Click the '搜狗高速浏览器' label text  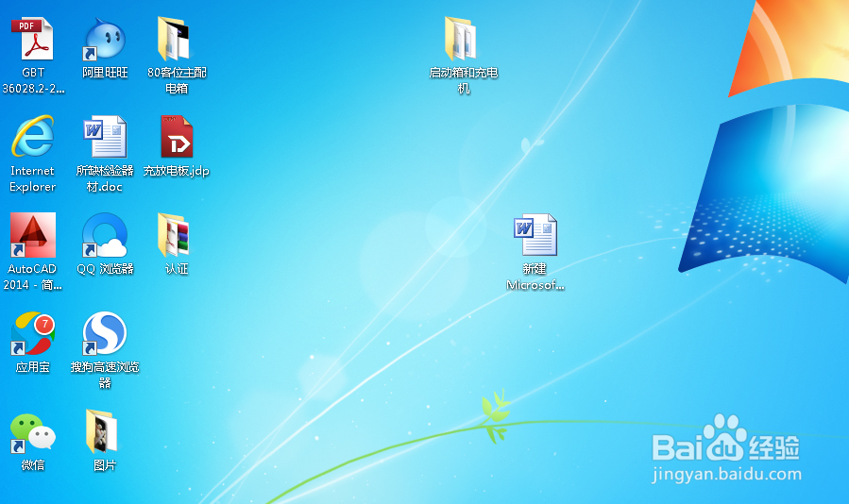(x=105, y=375)
